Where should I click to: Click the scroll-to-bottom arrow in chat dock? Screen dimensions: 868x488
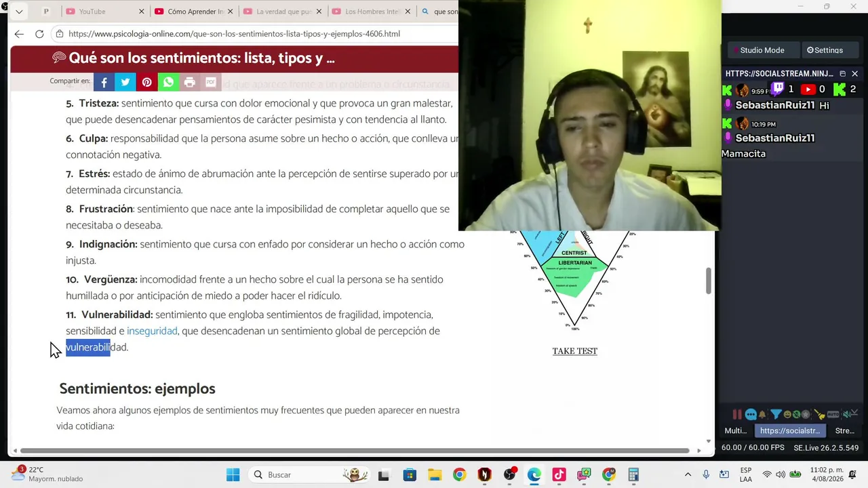click(855, 413)
